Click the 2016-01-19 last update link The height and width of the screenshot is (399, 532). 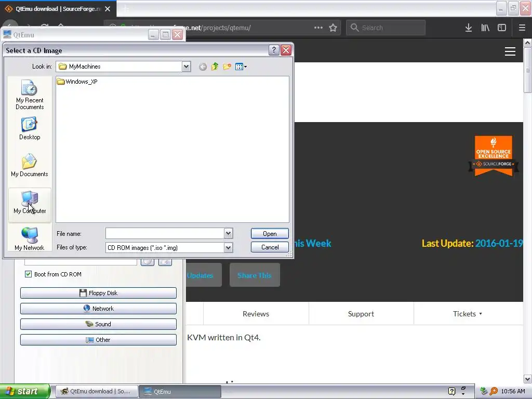499,243
